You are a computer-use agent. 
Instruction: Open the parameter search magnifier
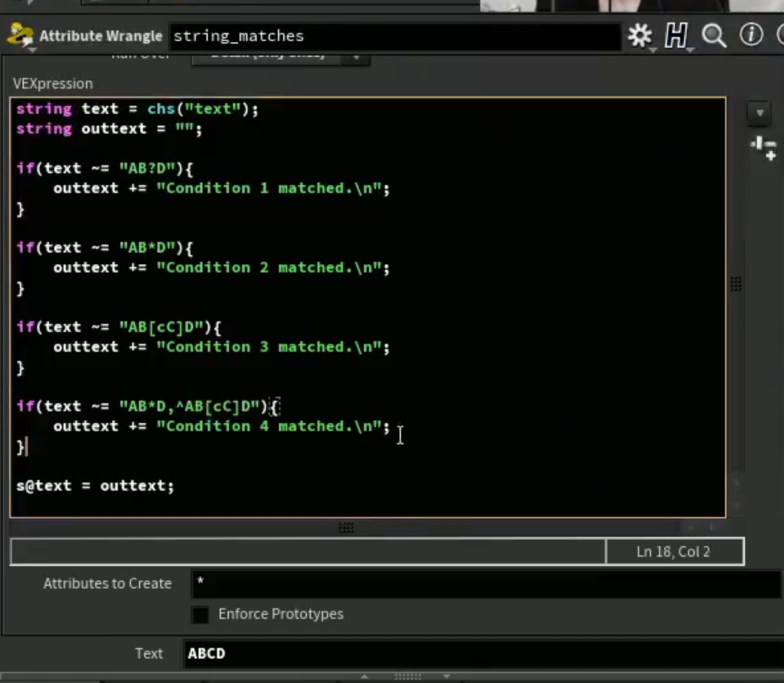click(x=713, y=36)
